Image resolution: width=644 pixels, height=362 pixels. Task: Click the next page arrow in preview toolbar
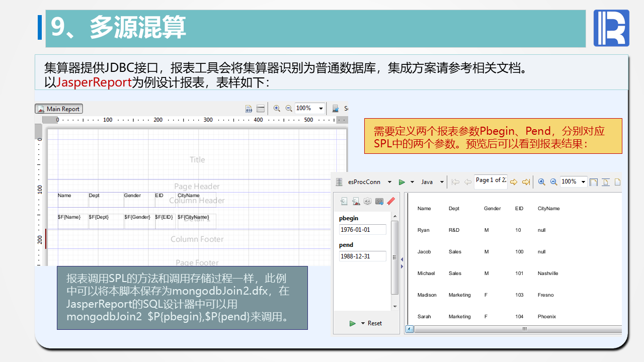tap(514, 182)
